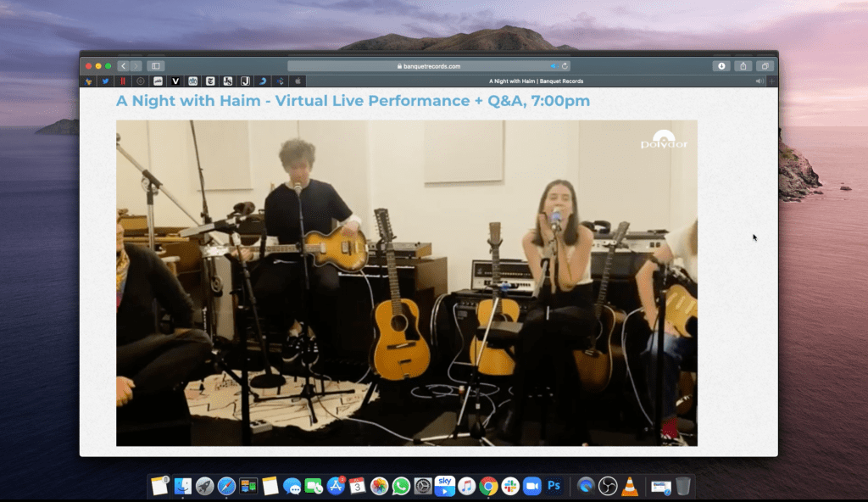
Task: Open Slack from the dock
Action: tap(510, 486)
